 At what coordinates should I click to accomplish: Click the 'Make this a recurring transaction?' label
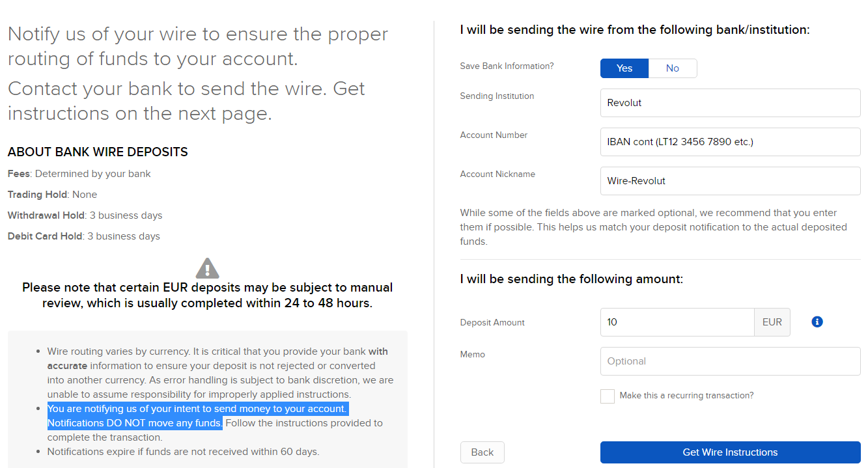coord(686,395)
